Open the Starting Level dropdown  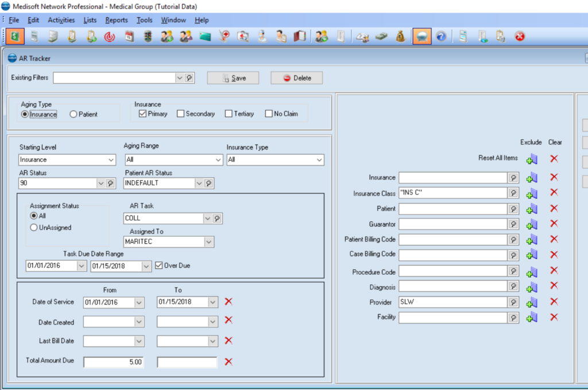[111, 160]
